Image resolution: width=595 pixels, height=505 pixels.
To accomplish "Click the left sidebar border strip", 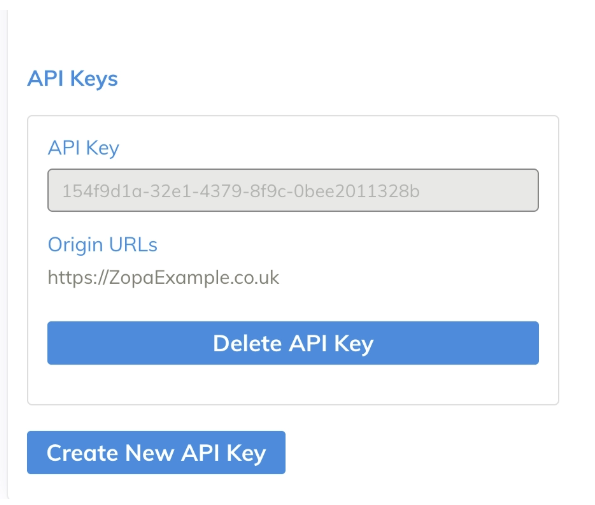I will [x=4, y=252].
